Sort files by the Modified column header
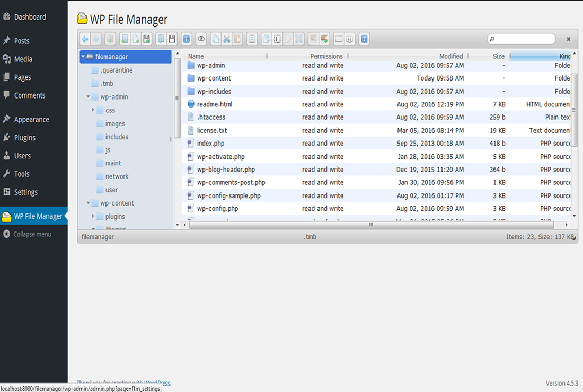 coord(450,56)
